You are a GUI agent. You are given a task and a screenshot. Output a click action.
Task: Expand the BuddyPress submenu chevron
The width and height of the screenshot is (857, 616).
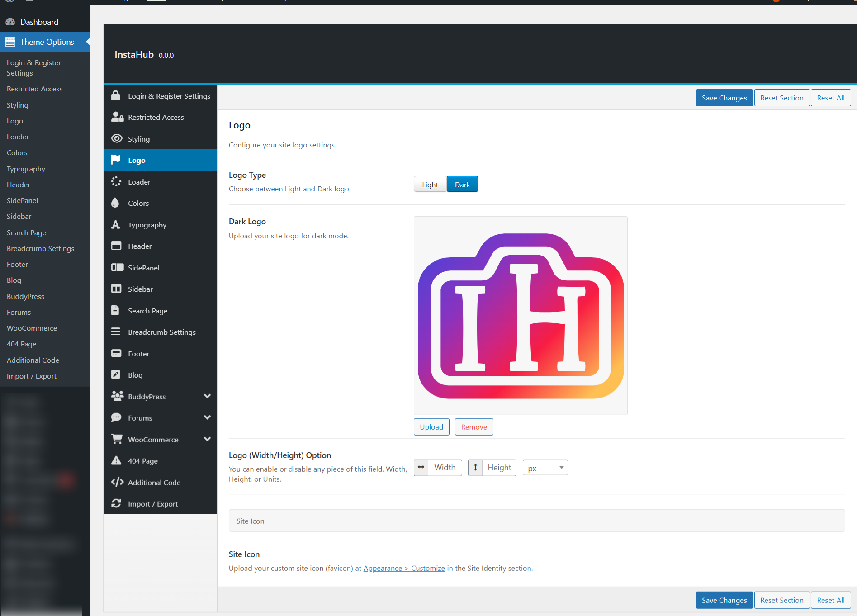[207, 396]
